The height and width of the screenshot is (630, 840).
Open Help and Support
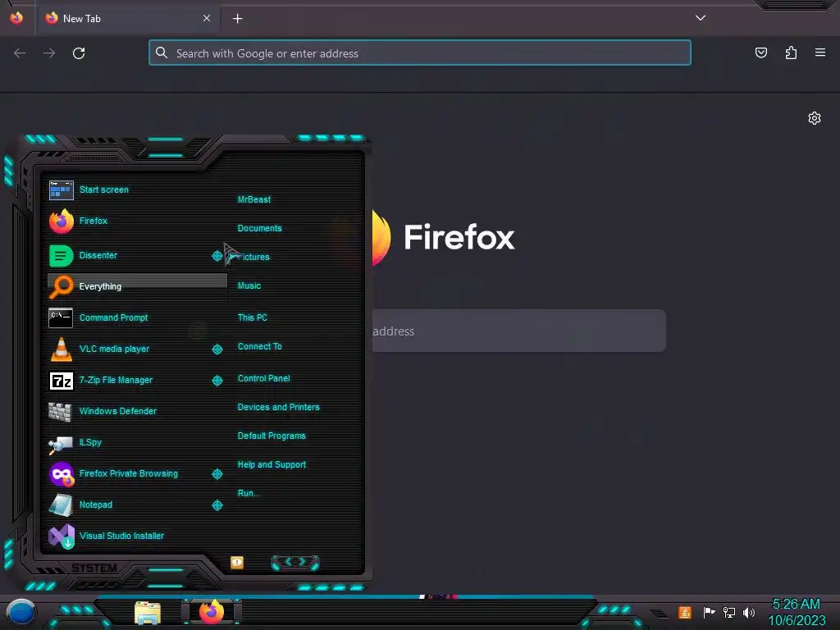(x=272, y=465)
